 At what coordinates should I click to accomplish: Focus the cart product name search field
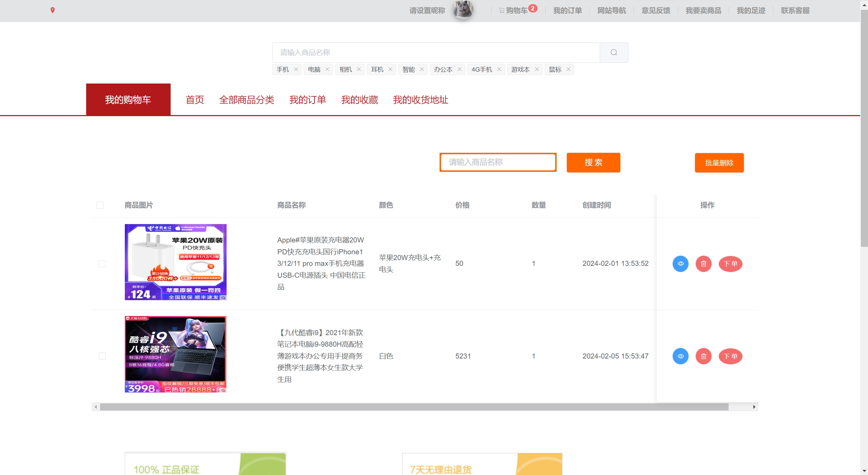tap(498, 162)
